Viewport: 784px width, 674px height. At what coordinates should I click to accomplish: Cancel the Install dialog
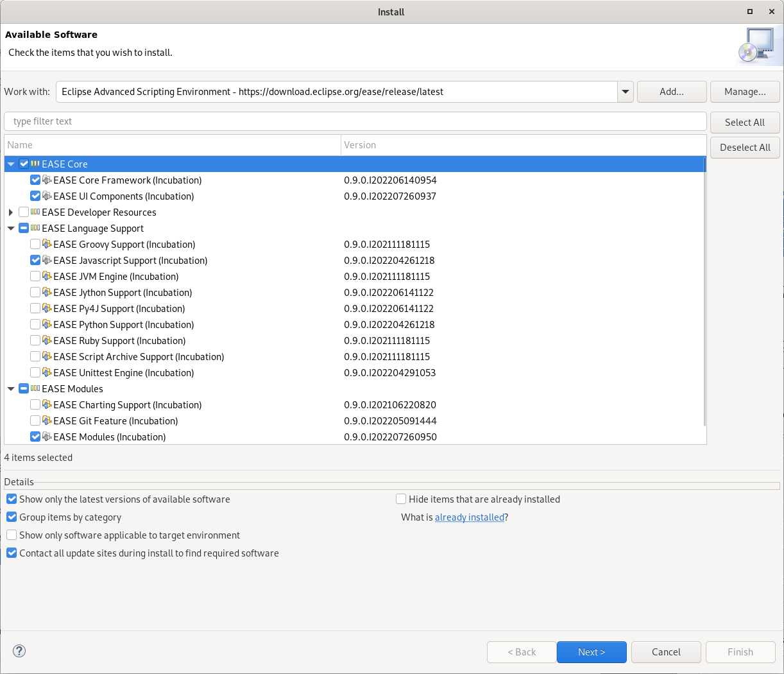[666, 652]
